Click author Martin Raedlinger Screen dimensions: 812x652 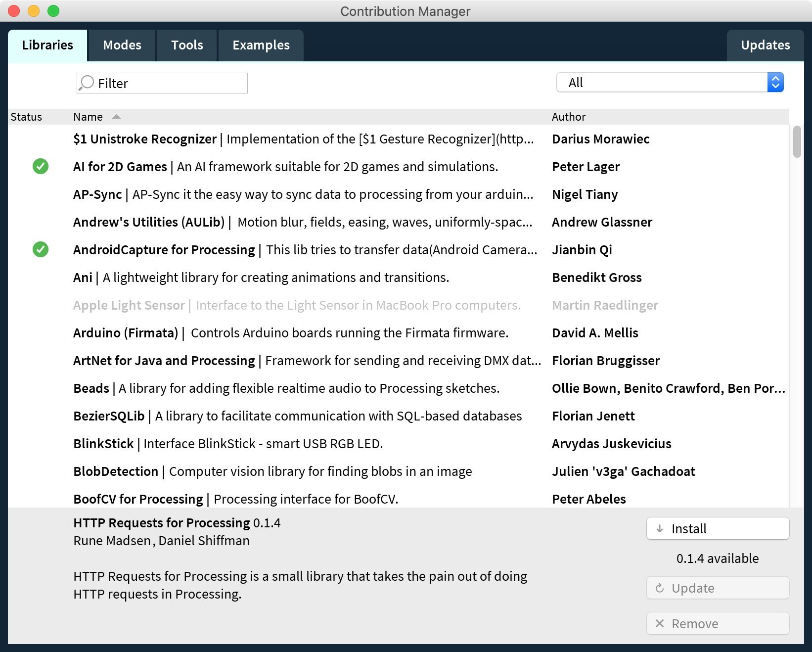tap(605, 305)
